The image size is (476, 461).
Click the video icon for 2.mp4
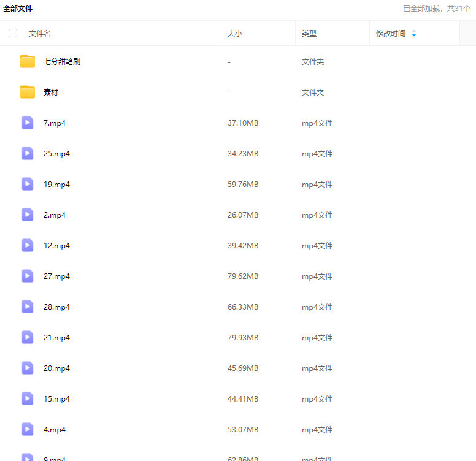(x=28, y=215)
